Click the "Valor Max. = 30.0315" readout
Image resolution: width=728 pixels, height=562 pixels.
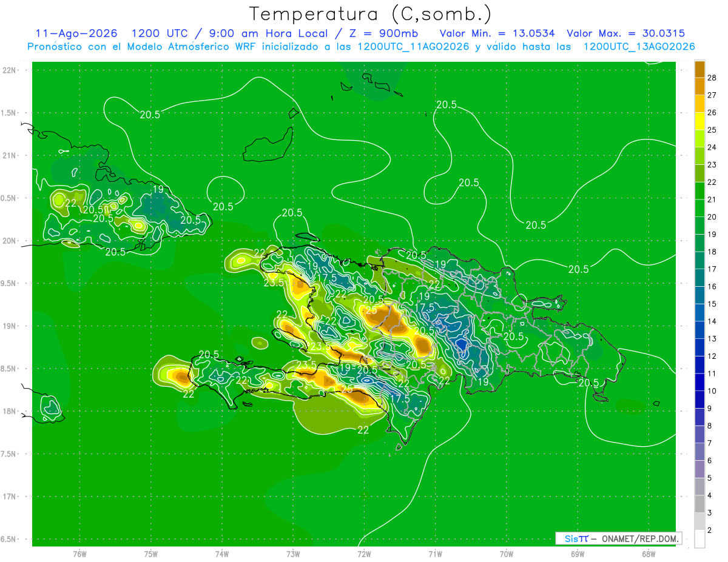click(625, 33)
